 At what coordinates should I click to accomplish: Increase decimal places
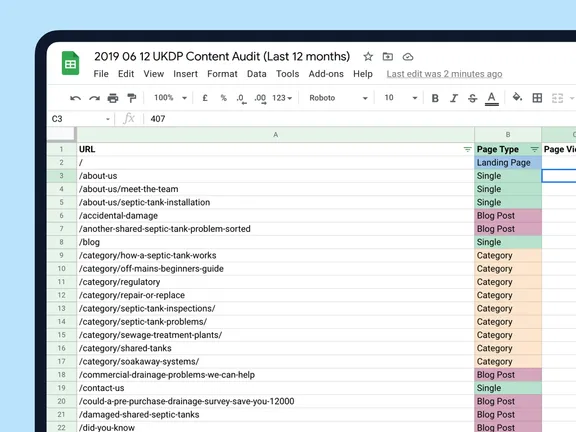[260, 98]
